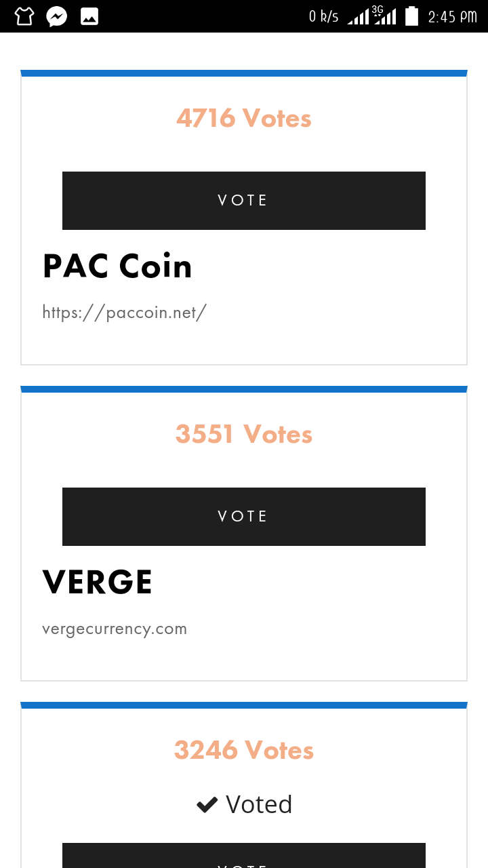Tap the 3551 Votes count
The height and width of the screenshot is (868, 488).
pos(244,435)
